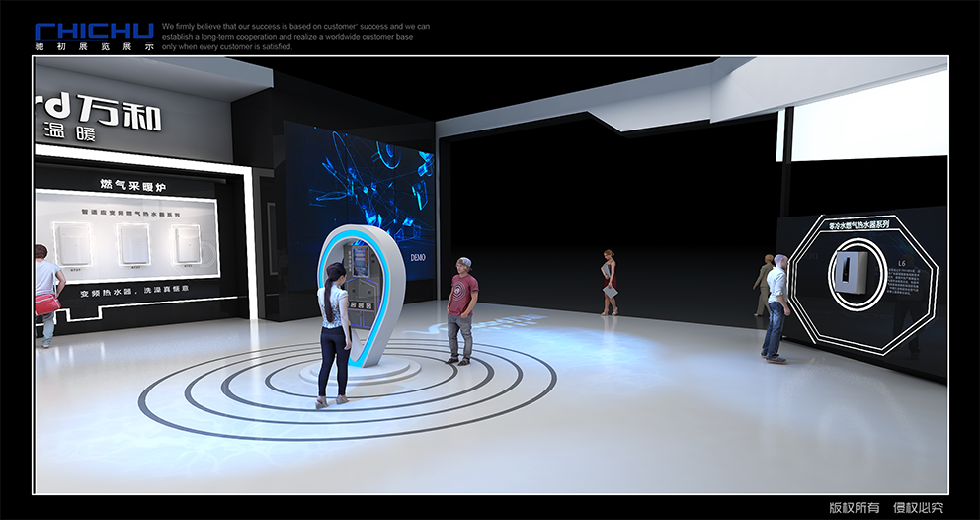This screenshot has width=980, height=520.
Task: Click the 'We firmly believe that our success' tagline line
Action: pos(295,27)
